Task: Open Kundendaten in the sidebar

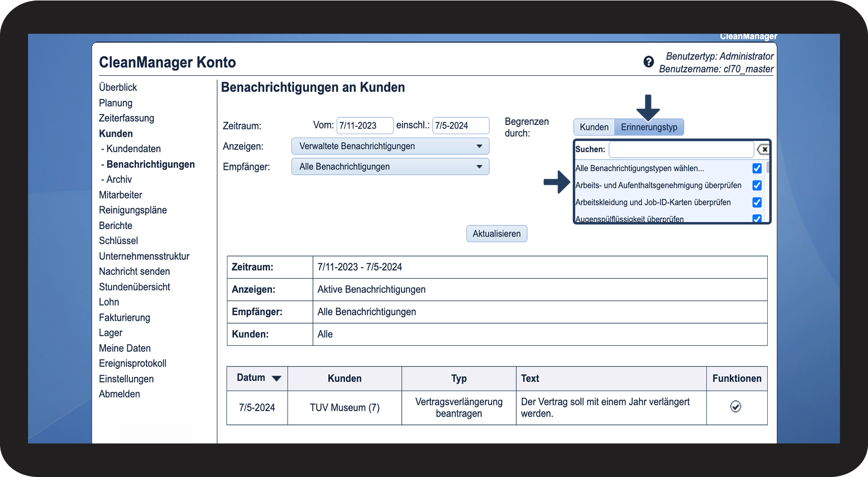Action: pos(134,149)
